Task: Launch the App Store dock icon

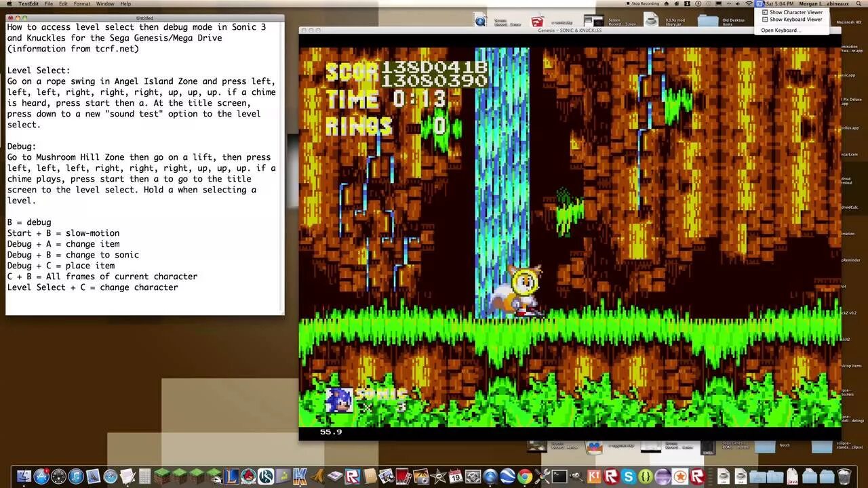Action: (41, 476)
